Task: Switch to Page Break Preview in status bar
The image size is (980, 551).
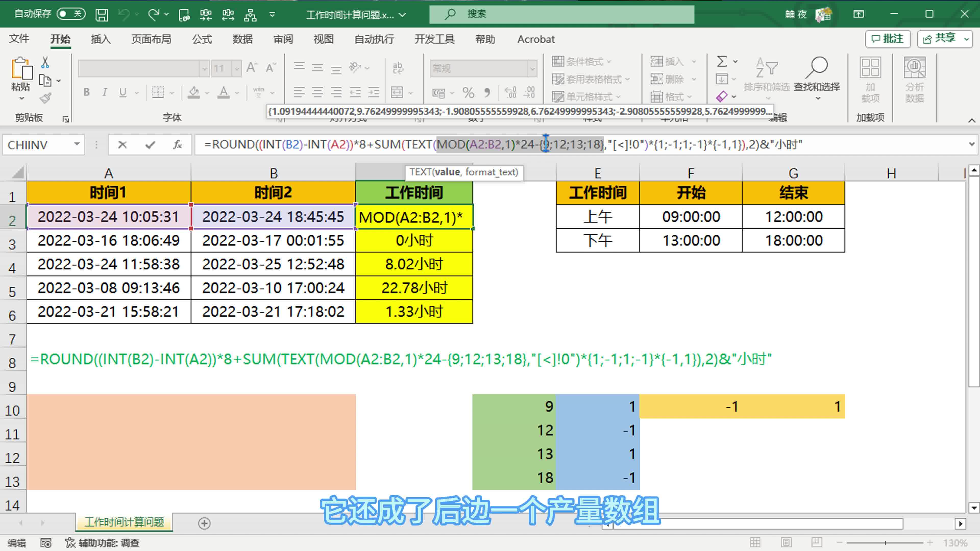Action: click(817, 543)
